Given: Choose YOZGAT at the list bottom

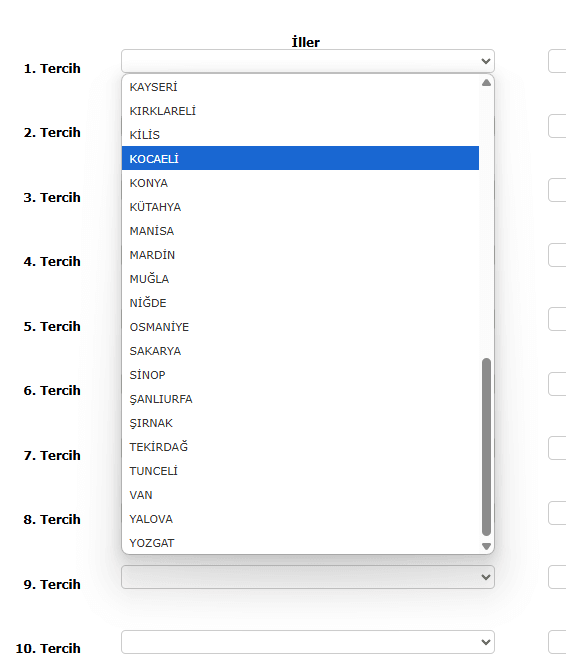Looking at the screenshot, I should [300, 543].
